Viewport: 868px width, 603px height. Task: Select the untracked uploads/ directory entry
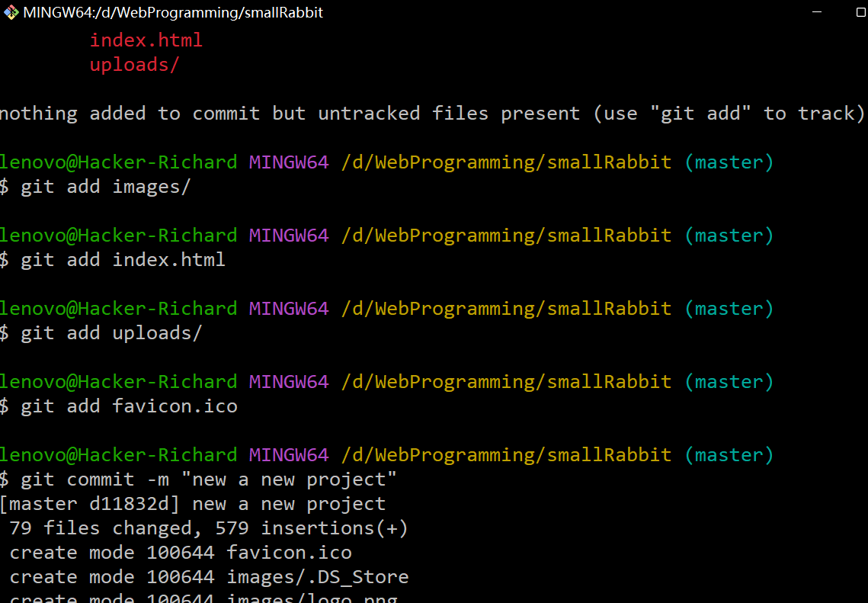tap(134, 65)
